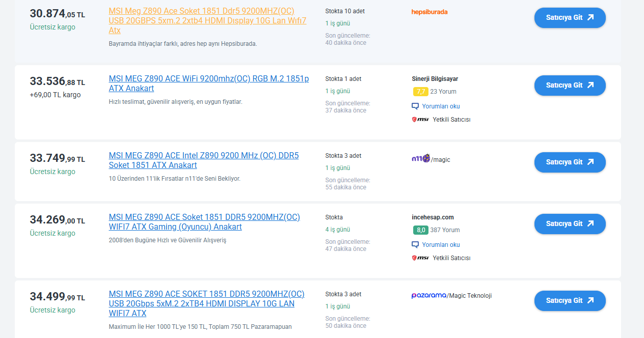The height and width of the screenshot is (338, 644).
Task: Click the /magic seller label next to n11
Action: coord(441,160)
